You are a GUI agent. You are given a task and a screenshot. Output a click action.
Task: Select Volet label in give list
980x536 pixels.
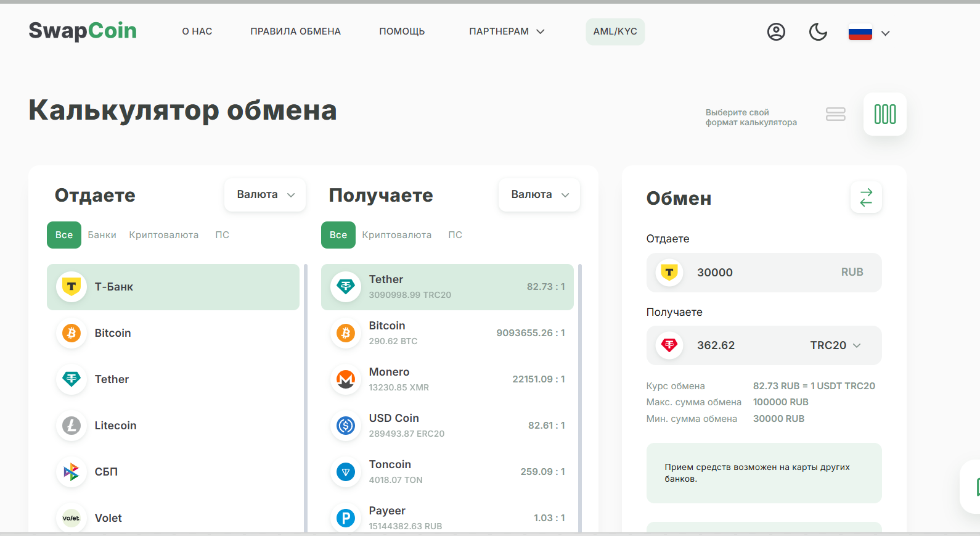click(108, 518)
